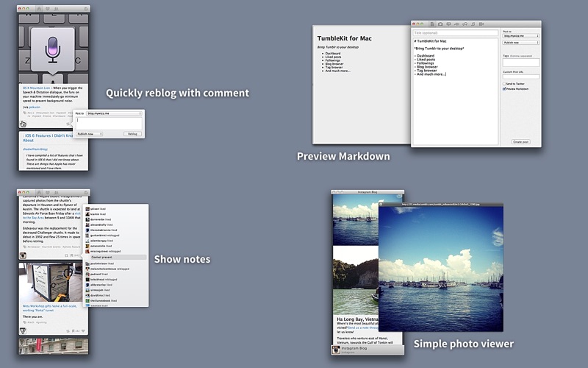This screenshot has width=588, height=368.
Task: Open the Portal turret crate photo thumbnail
Action: point(51,282)
